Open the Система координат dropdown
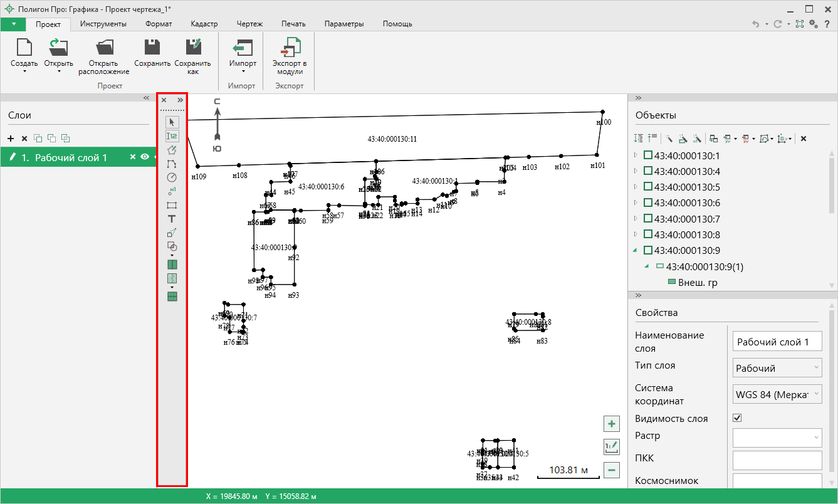 [777, 394]
